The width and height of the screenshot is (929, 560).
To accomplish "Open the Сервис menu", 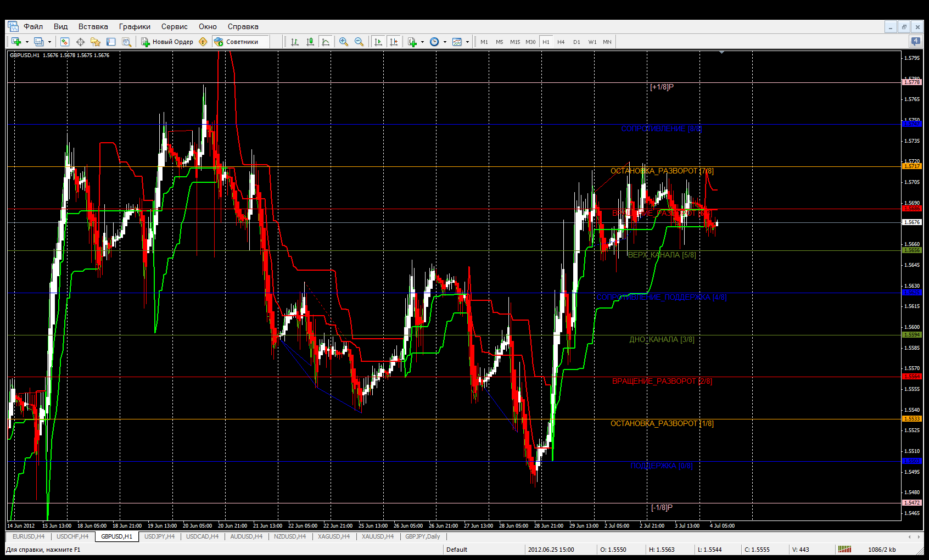I will (x=174, y=26).
